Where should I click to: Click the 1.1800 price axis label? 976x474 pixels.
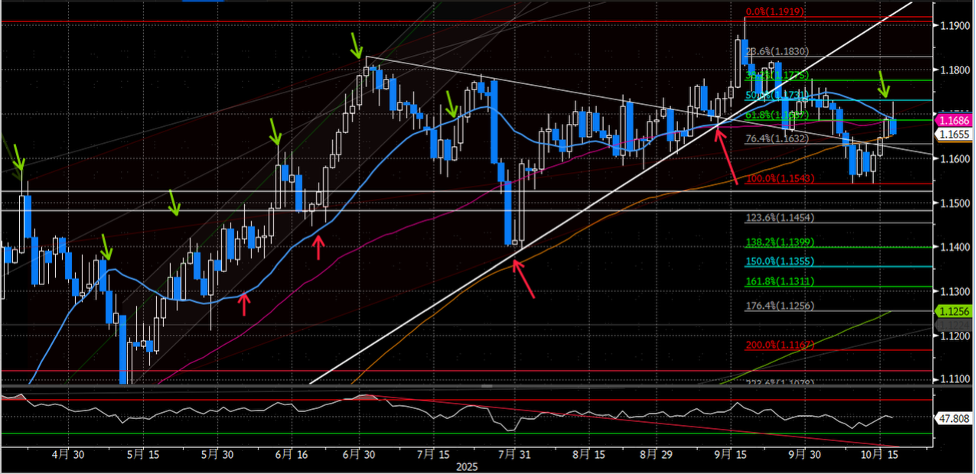[x=954, y=70]
